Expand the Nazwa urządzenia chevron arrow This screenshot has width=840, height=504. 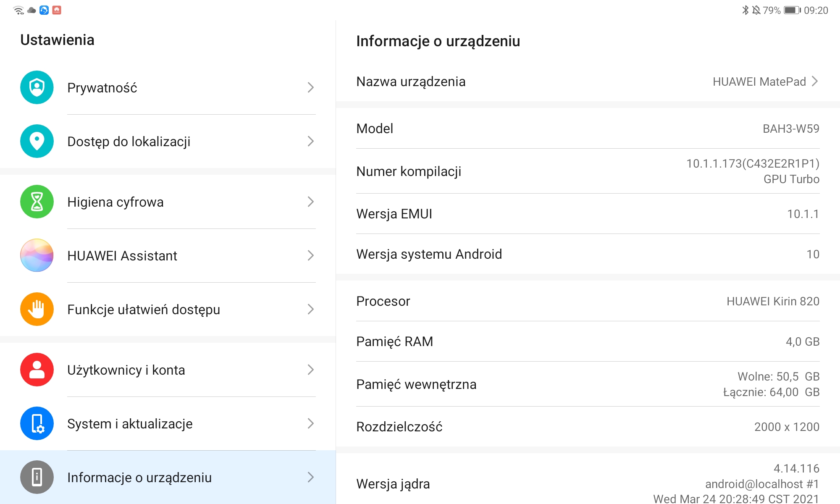[815, 81]
